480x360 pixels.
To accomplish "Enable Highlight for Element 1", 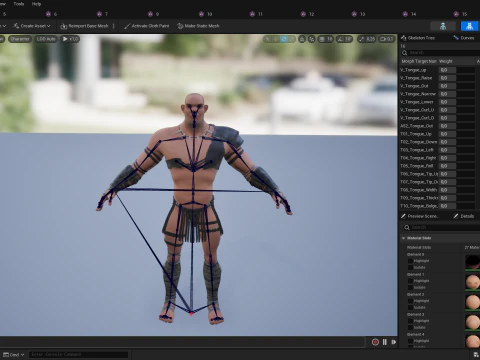I will [411, 281].
